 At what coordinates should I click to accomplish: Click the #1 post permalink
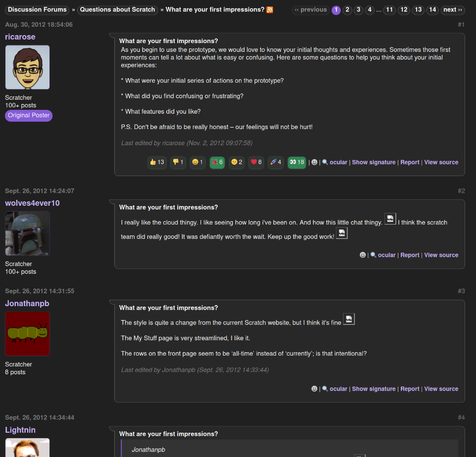461,25
